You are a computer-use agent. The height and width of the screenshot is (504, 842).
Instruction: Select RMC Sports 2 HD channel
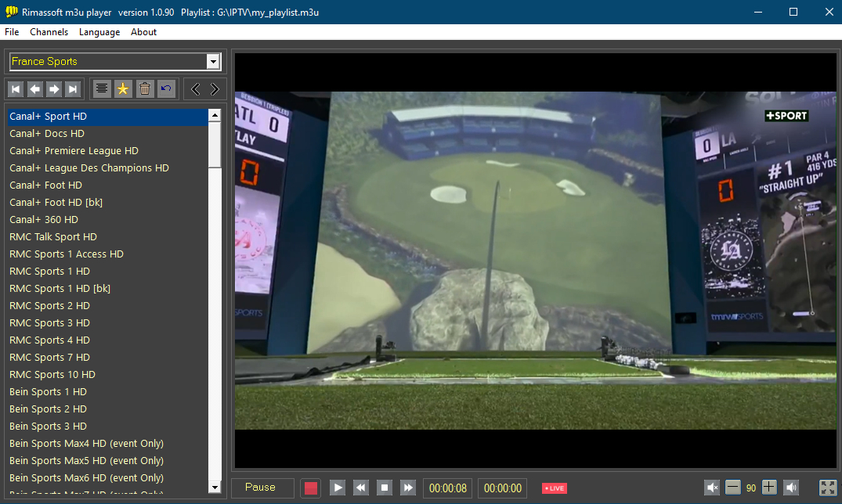pos(107,305)
